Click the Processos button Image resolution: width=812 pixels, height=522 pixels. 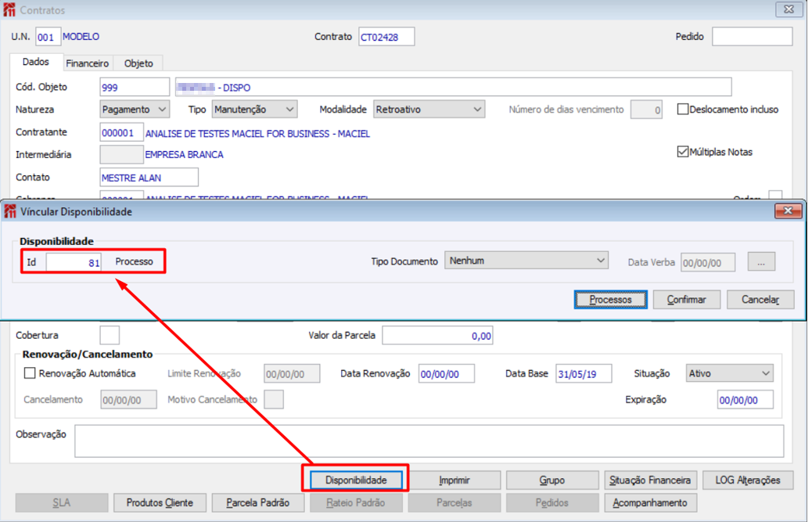pos(610,299)
